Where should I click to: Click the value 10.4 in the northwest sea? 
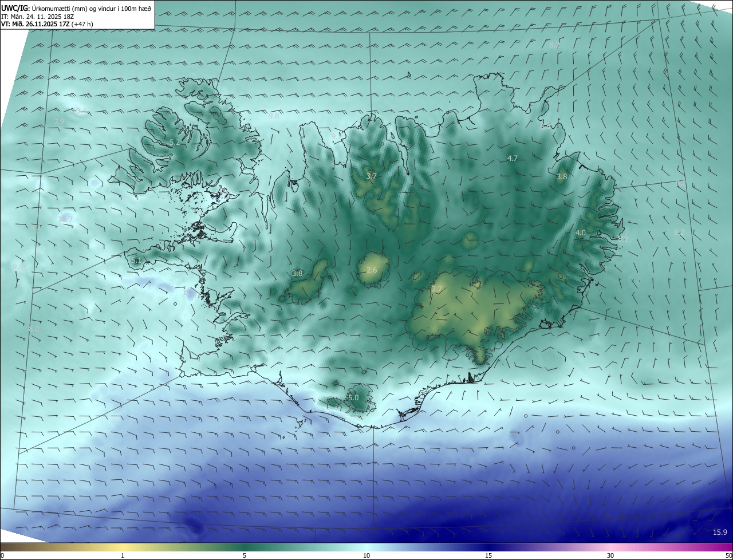(79, 111)
